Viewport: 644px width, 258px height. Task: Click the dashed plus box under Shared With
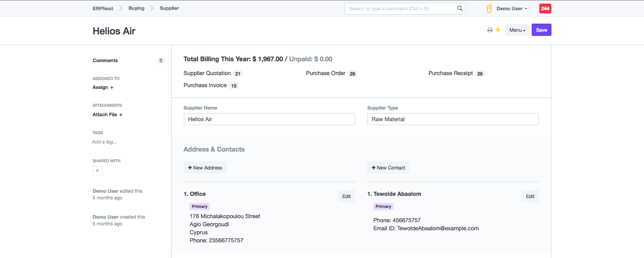(x=97, y=171)
